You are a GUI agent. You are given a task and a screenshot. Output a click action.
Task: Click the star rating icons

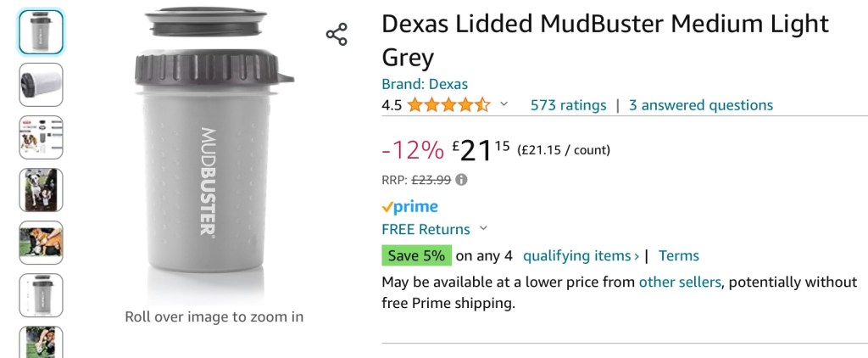(x=448, y=105)
